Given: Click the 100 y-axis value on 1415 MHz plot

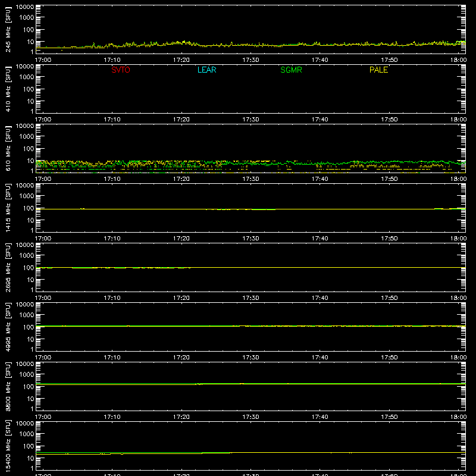Looking at the screenshot, I should (29, 208).
